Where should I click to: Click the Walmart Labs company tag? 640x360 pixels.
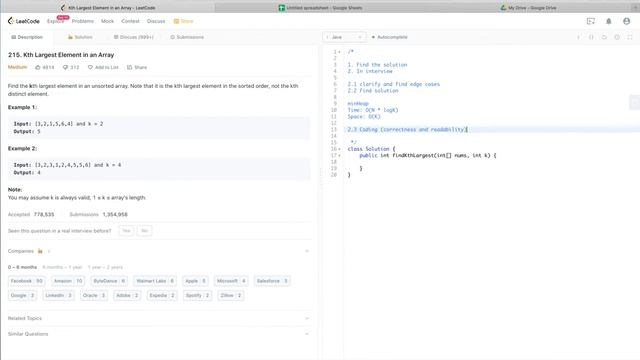[155, 281]
